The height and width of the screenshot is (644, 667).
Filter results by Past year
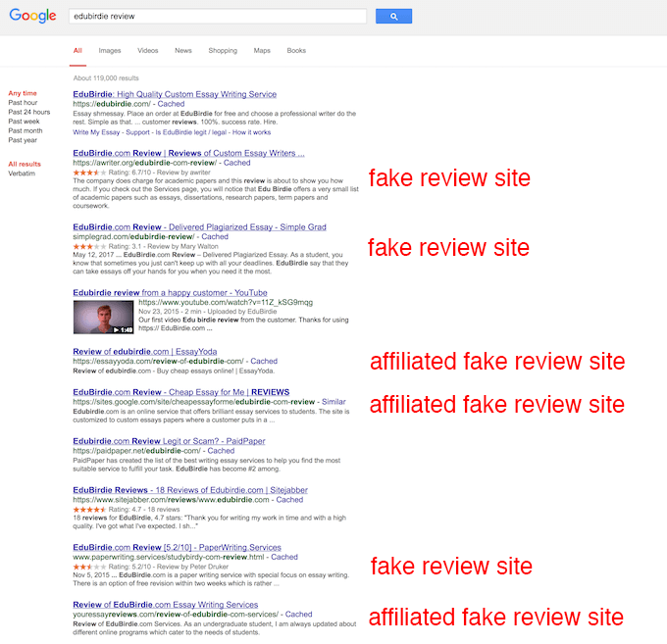(x=23, y=140)
